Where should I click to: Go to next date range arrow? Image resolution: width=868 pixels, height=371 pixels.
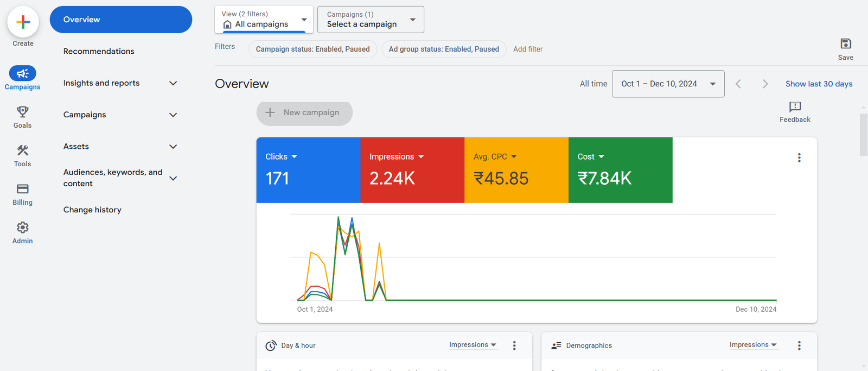(765, 84)
